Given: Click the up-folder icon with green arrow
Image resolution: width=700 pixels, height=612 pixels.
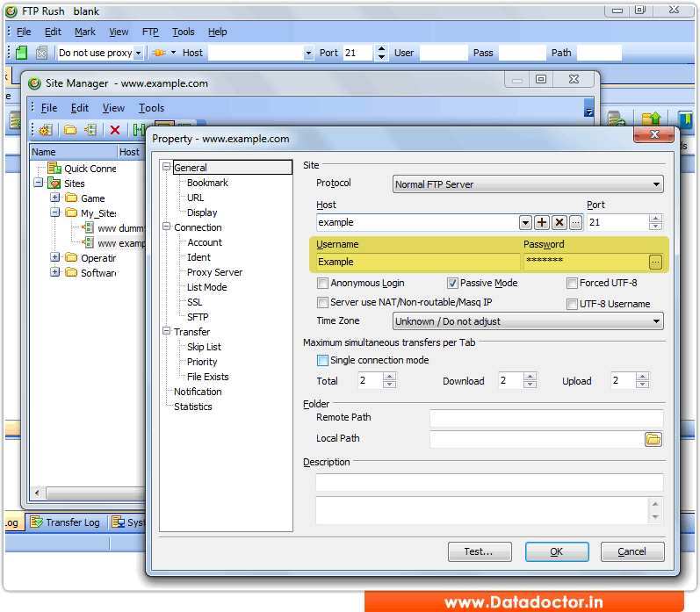Looking at the screenshot, I should [651, 119].
